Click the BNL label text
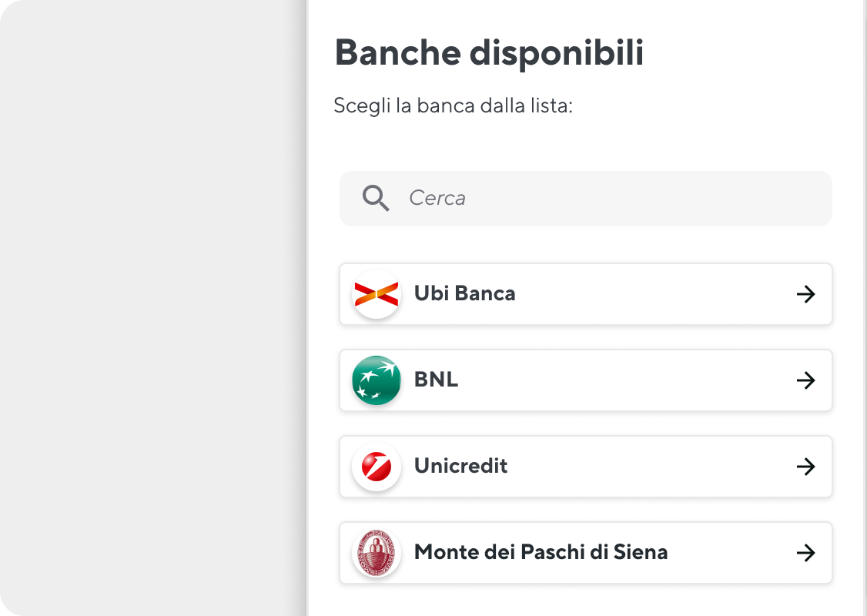867x616 pixels. point(437,380)
